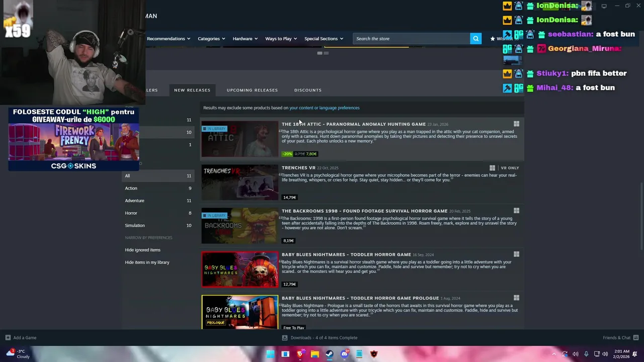
Task: Expand the Recommendations dropdown
Action: pos(169,39)
